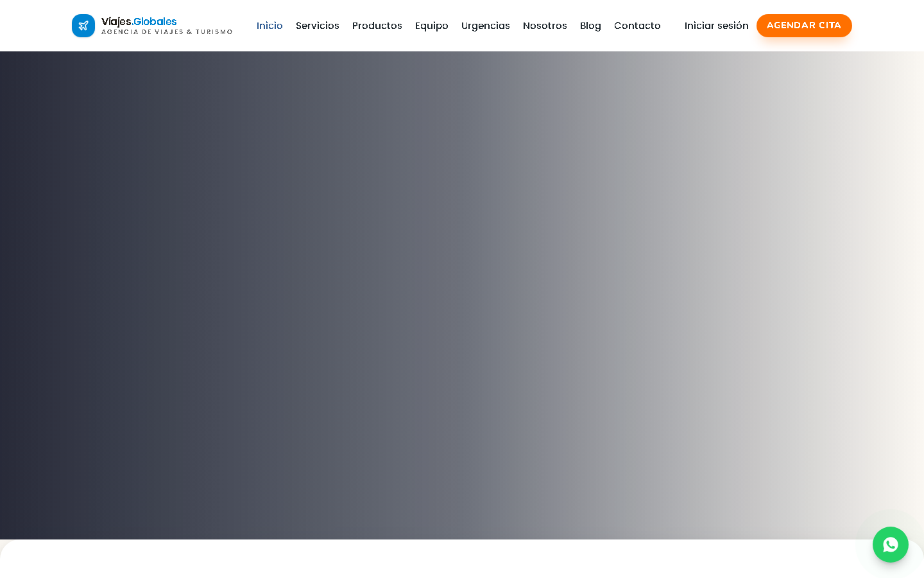Click the Iniciar sesión link
Viewport: 924px width, 578px height.
(717, 26)
